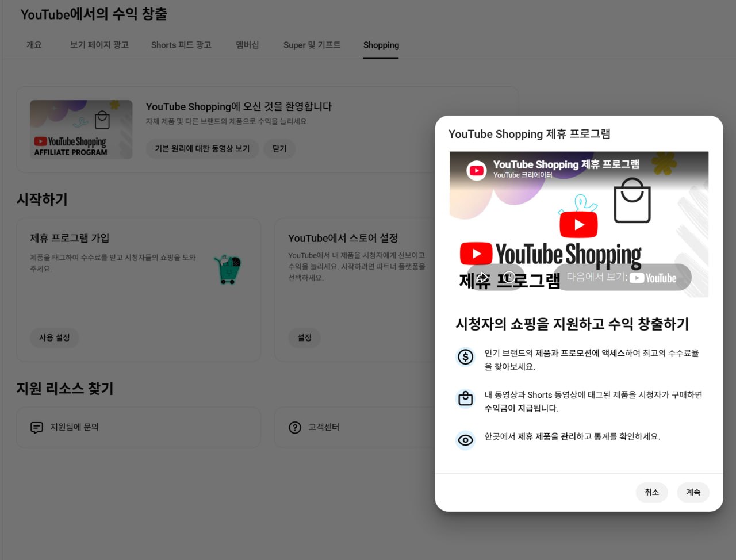Click the question mark 고객센터 icon
The image size is (736, 560).
point(295,427)
